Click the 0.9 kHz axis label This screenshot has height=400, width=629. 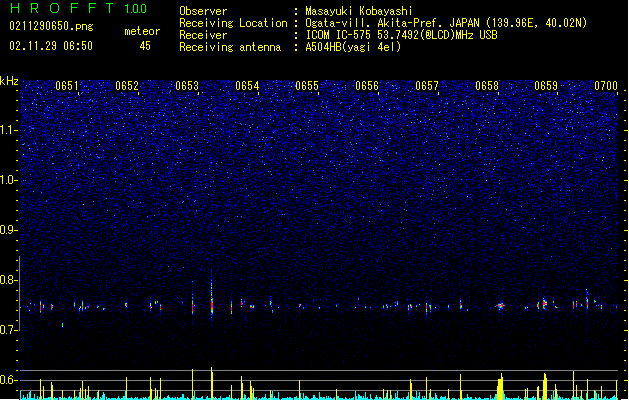(9, 230)
